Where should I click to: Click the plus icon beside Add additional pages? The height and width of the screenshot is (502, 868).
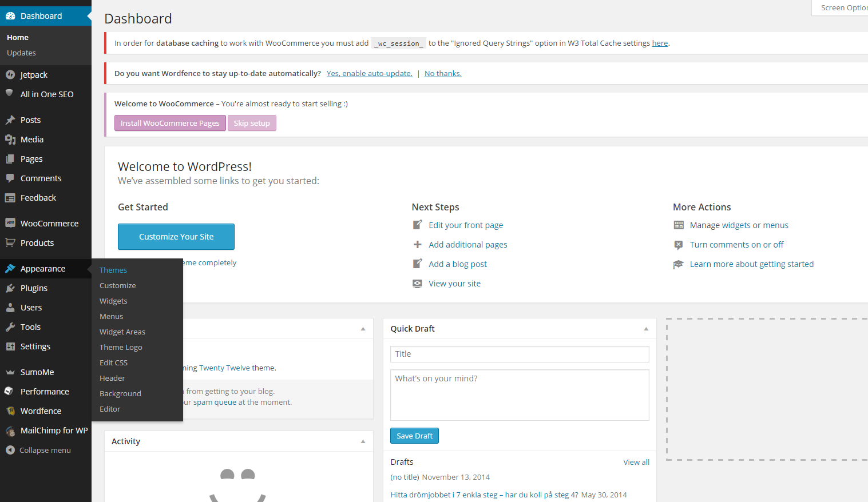point(418,245)
